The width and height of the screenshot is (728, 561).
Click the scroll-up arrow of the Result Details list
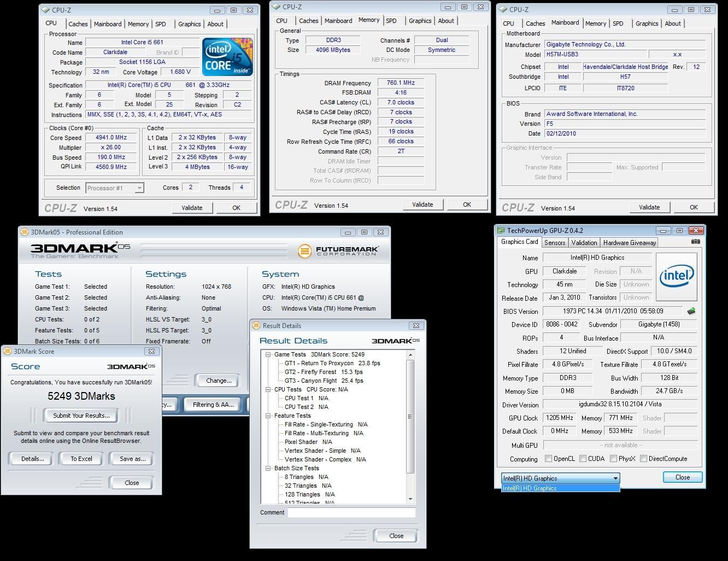click(410, 355)
